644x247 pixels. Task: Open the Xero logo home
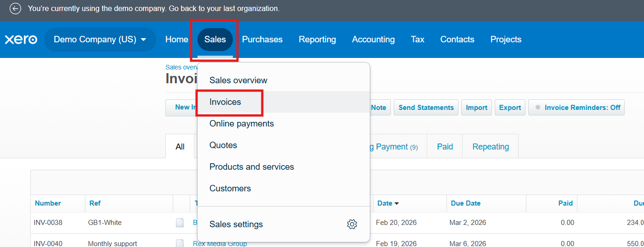[21, 40]
